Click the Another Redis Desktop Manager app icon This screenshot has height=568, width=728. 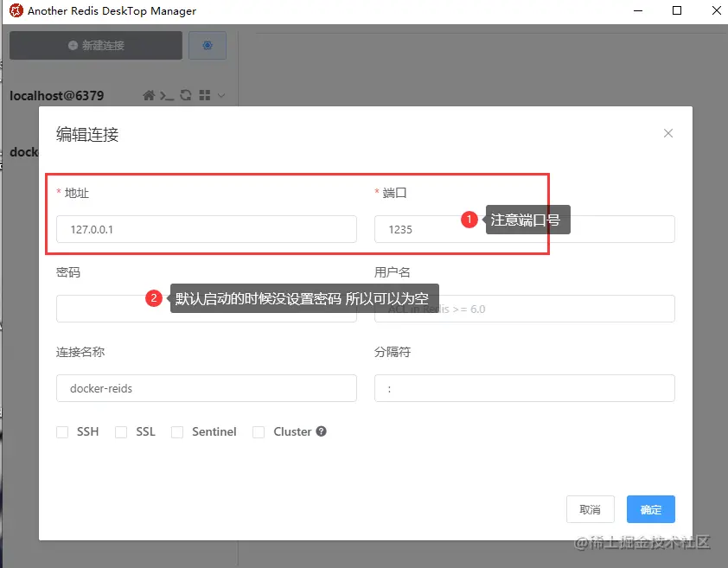16,10
